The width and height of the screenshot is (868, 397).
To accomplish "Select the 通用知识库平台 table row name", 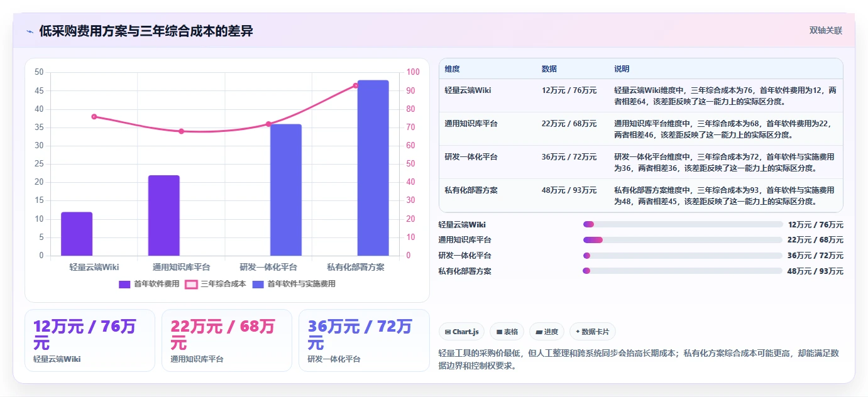I will (471, 124).
